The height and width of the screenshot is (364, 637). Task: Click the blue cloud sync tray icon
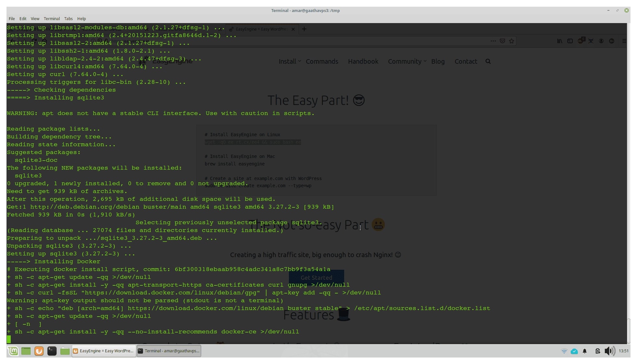click(x=574, y=351)
